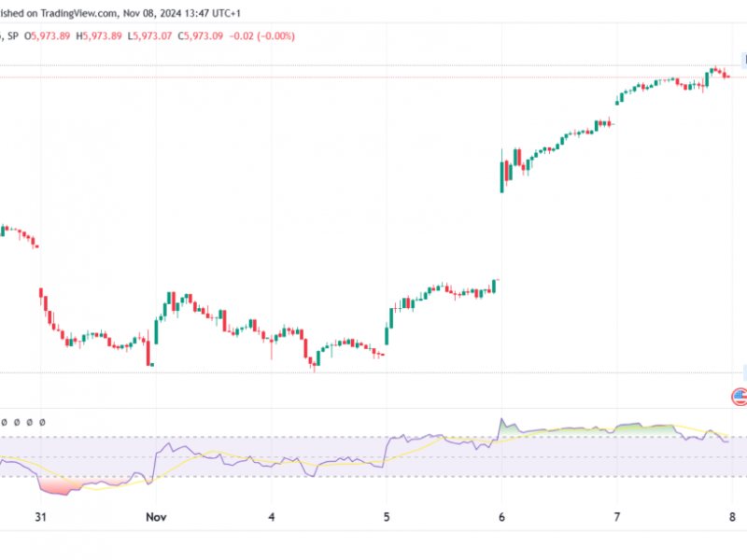Click date 7 on the time axis

616,516
